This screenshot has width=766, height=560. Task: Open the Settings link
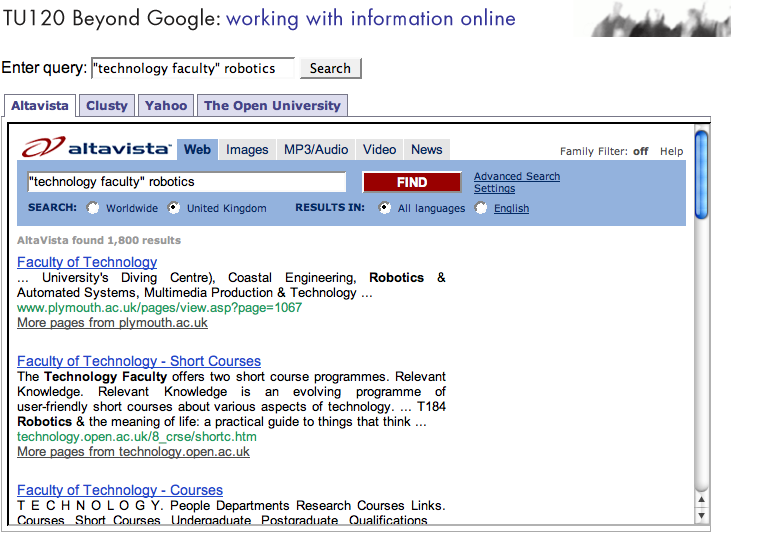tap(494, 189)
